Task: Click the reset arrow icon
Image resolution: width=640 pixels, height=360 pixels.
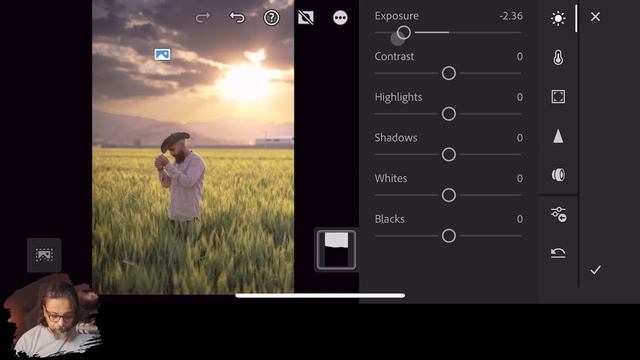Action: 558,253
